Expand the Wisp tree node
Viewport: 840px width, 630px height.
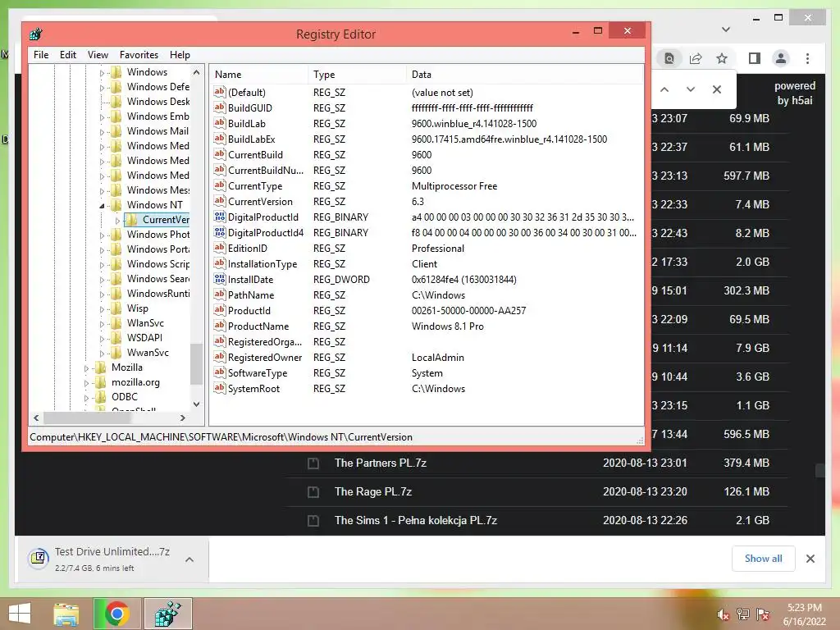(102, 309)
